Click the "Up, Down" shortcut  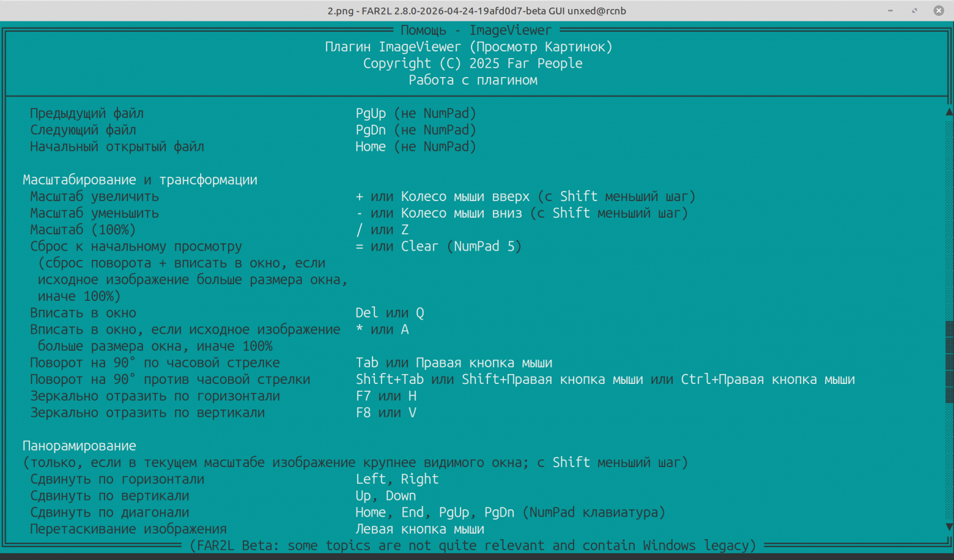386,496
